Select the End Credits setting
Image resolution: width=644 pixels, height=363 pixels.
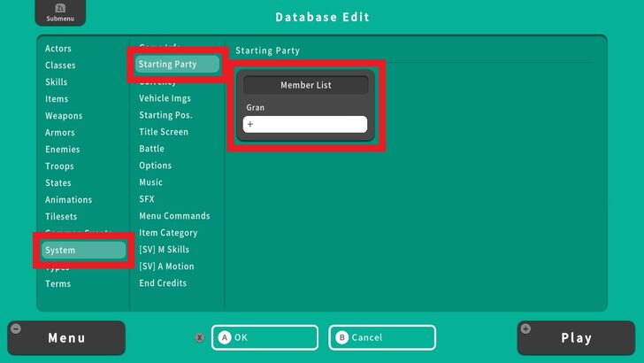[x=163, y=283]
